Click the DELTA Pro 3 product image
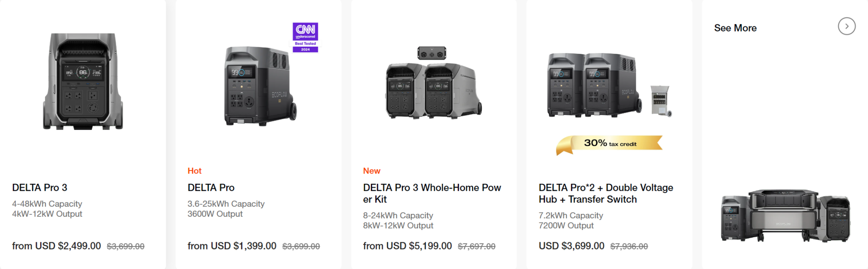The width and height of the screenshot is (868, 269). coord(83,81)
